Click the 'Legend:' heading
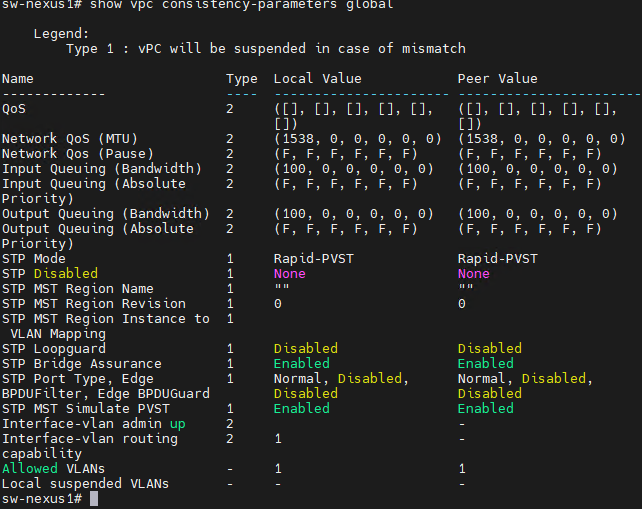This screenshot has width=642, height=509. 61,33
